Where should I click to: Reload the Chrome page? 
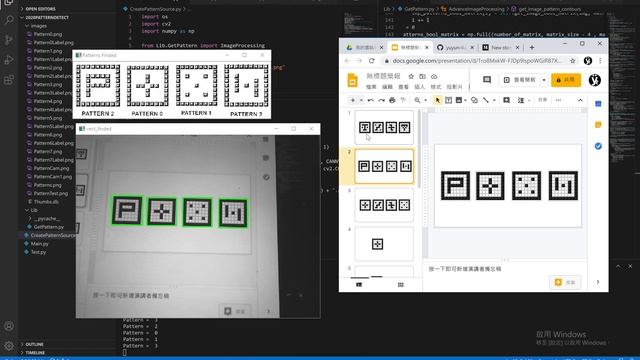pyautogui.click(x=371, y=61)
